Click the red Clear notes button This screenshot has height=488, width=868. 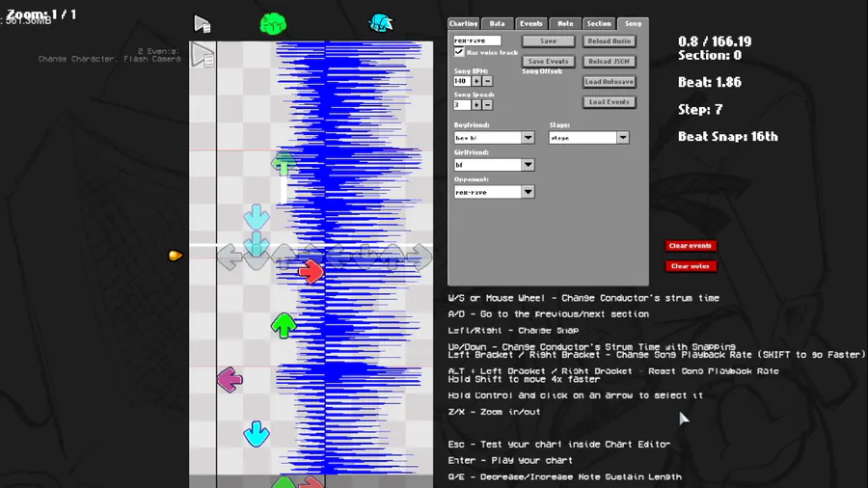click(691, 266)
